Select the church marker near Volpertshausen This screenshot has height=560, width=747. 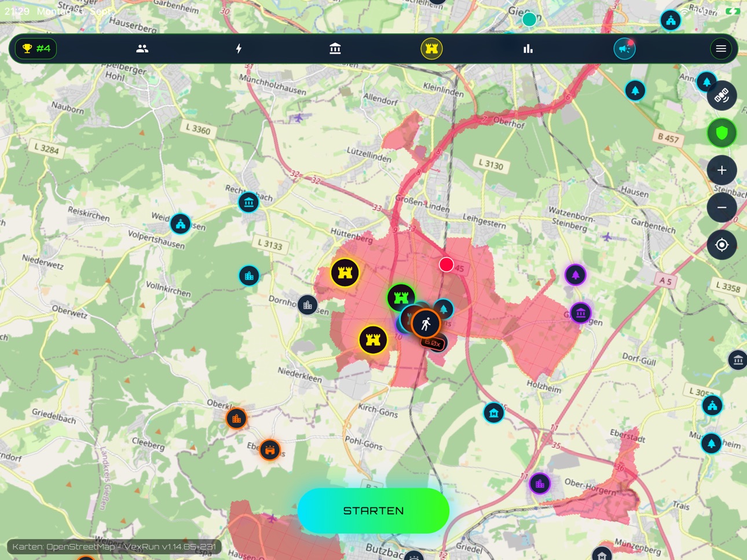coord(181,224)
